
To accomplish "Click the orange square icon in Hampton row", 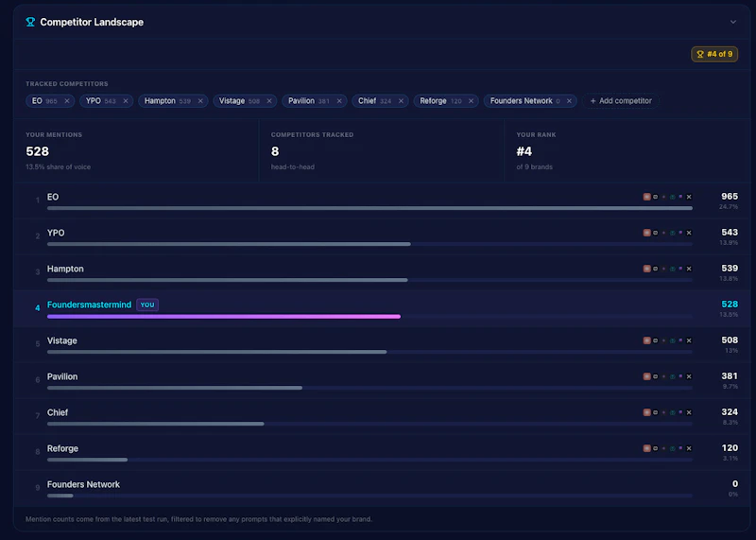I will point(647,269).
